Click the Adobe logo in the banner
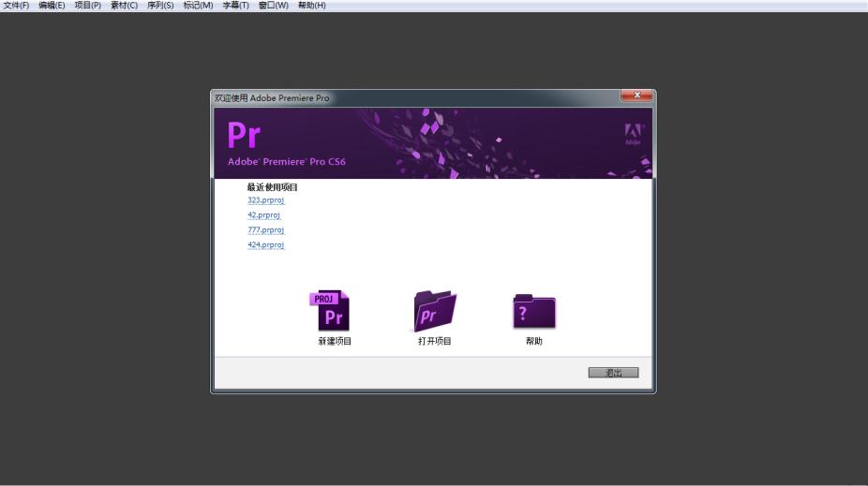 click(x=633, y=134)
